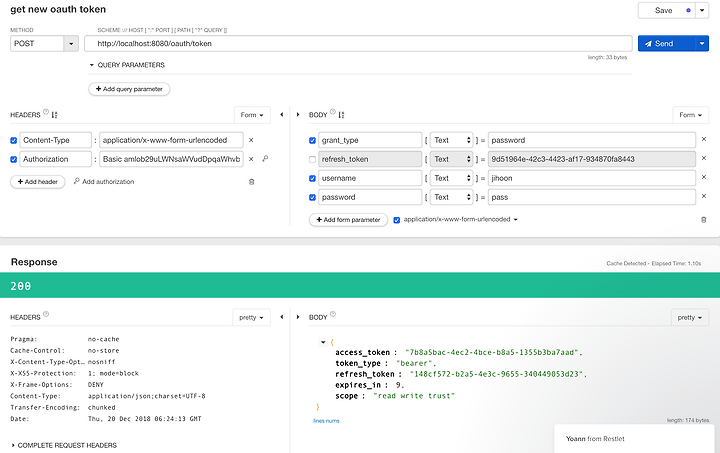The width and height of the screenshot is (720, 453).
Task: Open response headers pretty dropdown
Action: [251, 317]
